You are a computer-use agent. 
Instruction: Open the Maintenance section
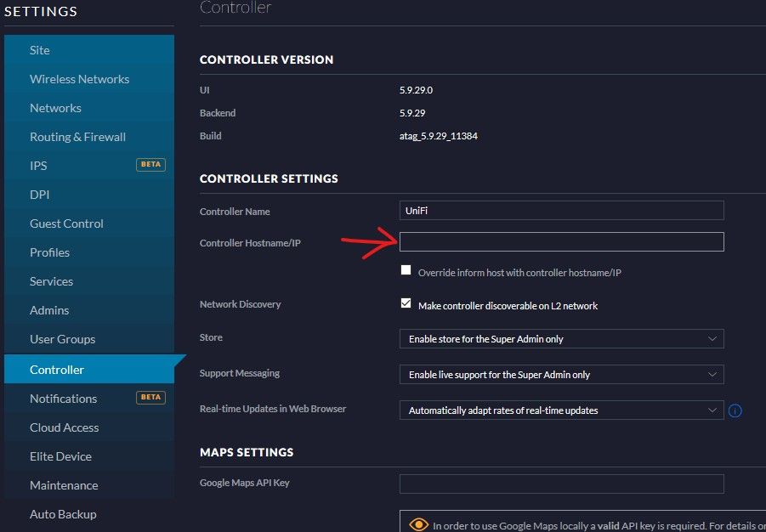(x=89, y=485)
